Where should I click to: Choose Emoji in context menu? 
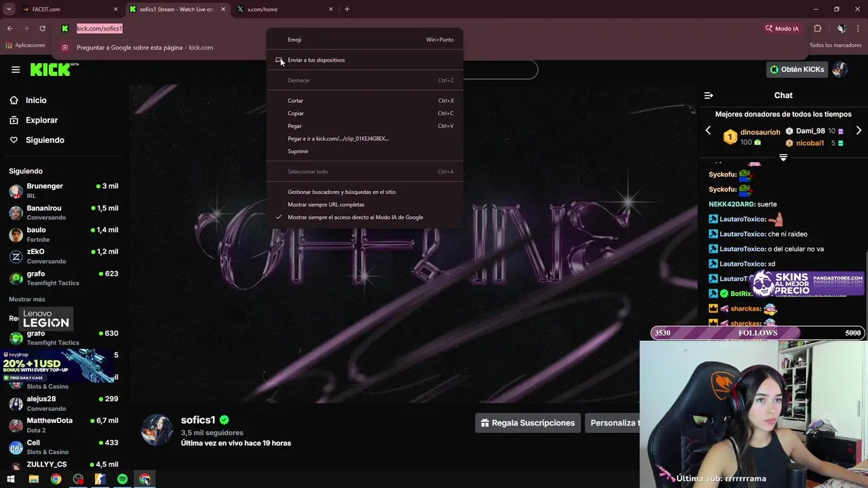click(x=365, y=39)
